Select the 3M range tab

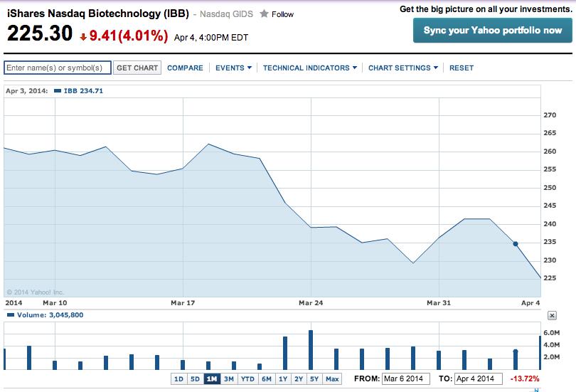pos(229,378)
